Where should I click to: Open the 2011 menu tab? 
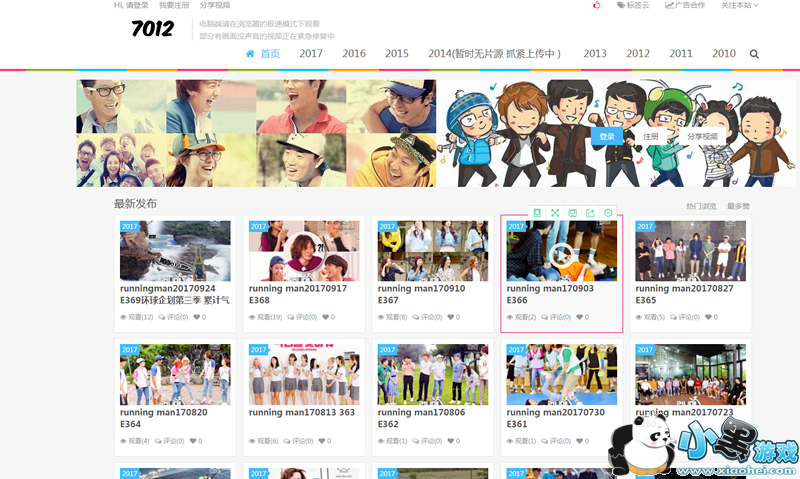click(x=681, y=54)
